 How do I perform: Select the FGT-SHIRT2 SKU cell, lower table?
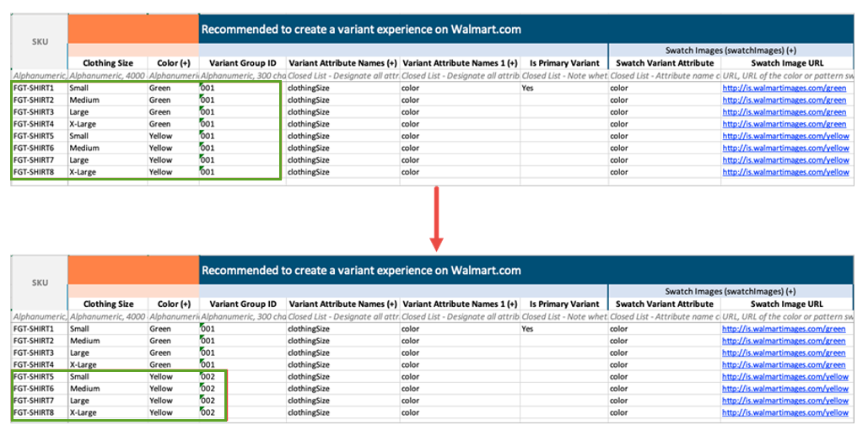tap(40, 341)
